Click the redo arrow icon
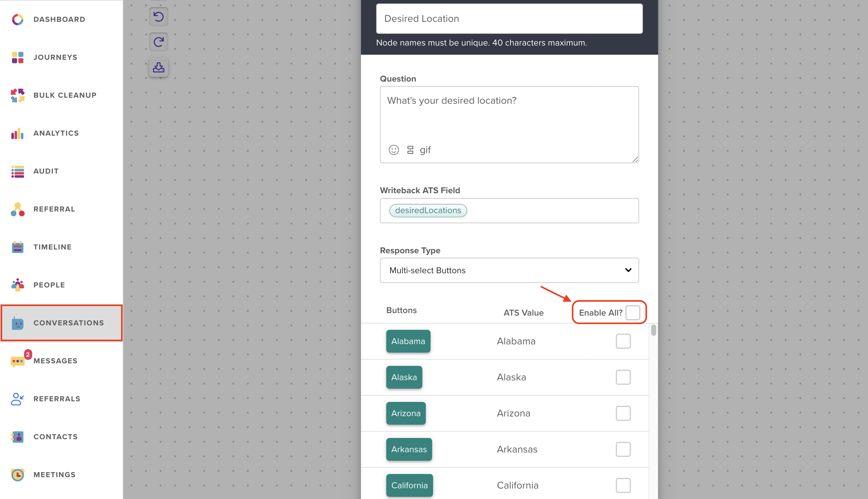868x499 pixels. coord(158,42)
